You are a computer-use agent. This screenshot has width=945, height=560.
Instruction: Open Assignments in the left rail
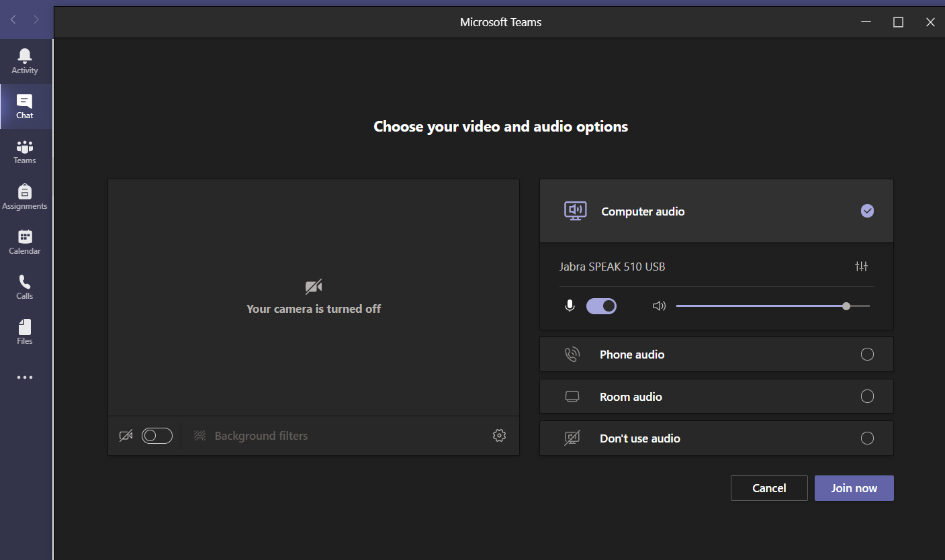click(25, 196)
